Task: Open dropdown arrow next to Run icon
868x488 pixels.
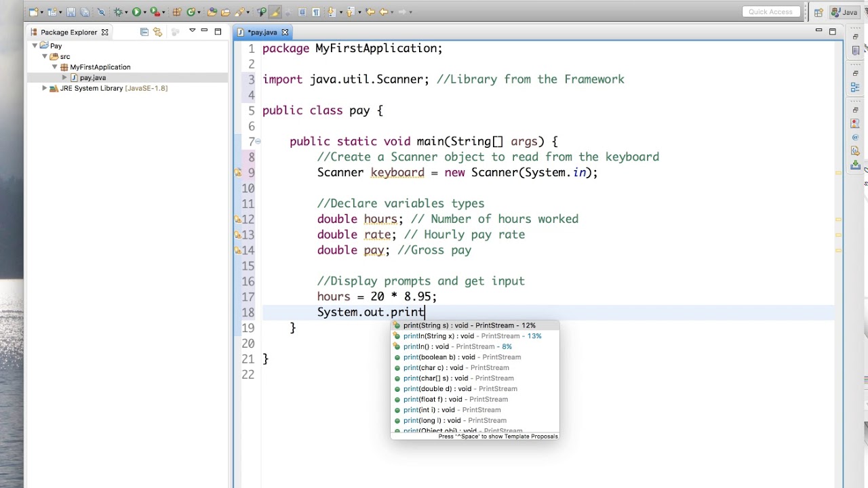Action: coord(144,12)
